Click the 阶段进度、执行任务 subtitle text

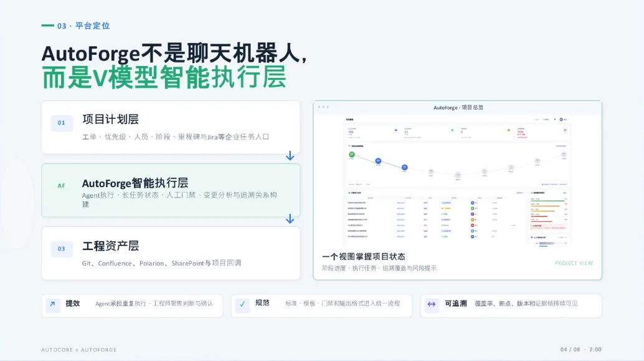(379, 268)
